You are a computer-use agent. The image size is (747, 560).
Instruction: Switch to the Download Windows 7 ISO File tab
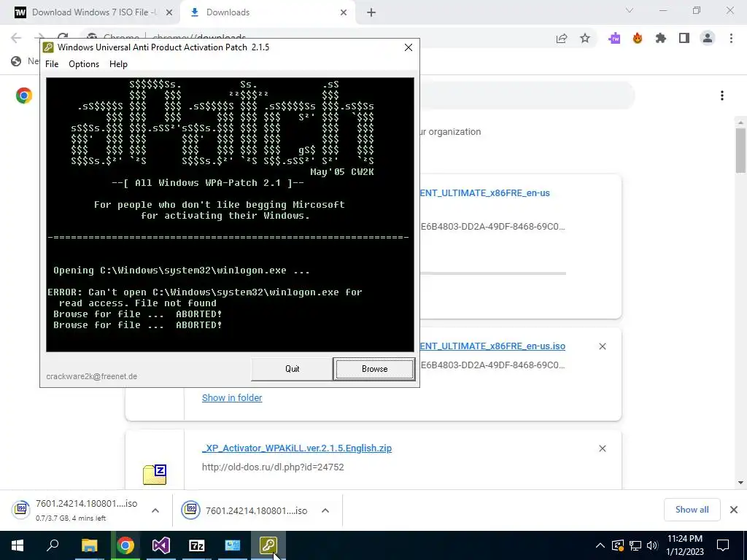pos(93,12)
